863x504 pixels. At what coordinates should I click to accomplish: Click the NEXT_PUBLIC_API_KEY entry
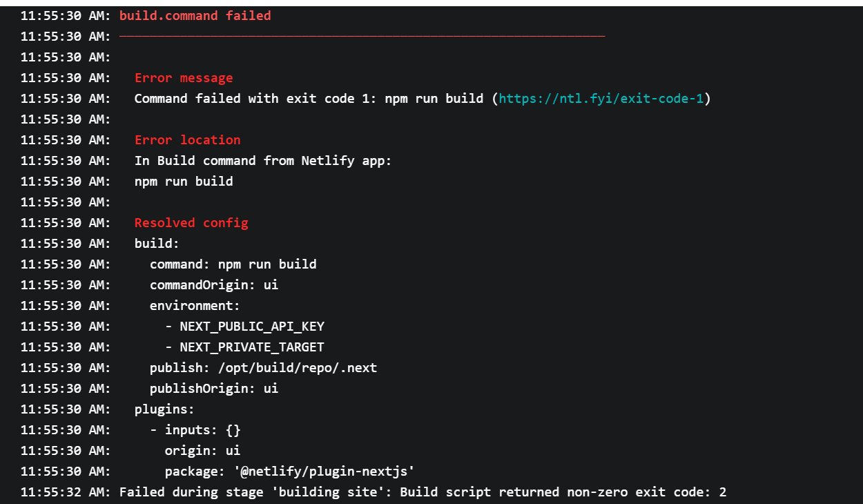click(x=252, y=326)
